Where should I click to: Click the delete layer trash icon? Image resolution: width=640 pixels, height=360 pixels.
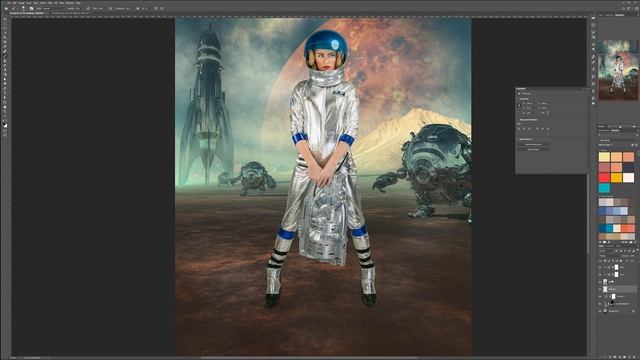click(634, 356)
